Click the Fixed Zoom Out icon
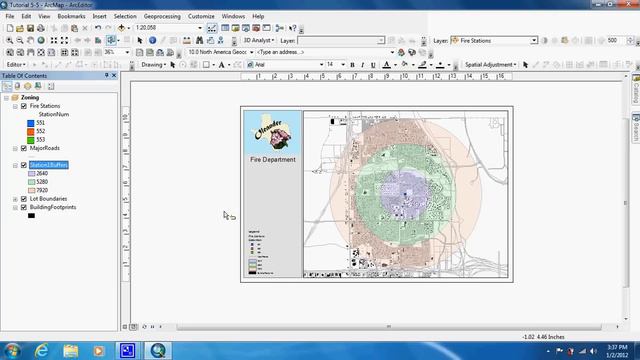This screenshot has width=640, height=360. pos(64,40)
